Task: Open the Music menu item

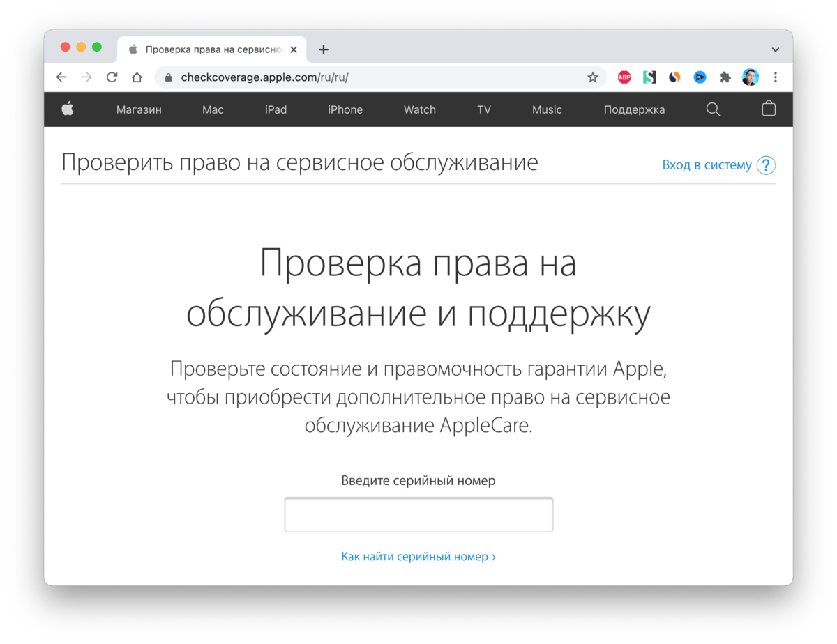Action: pos(547,109)
